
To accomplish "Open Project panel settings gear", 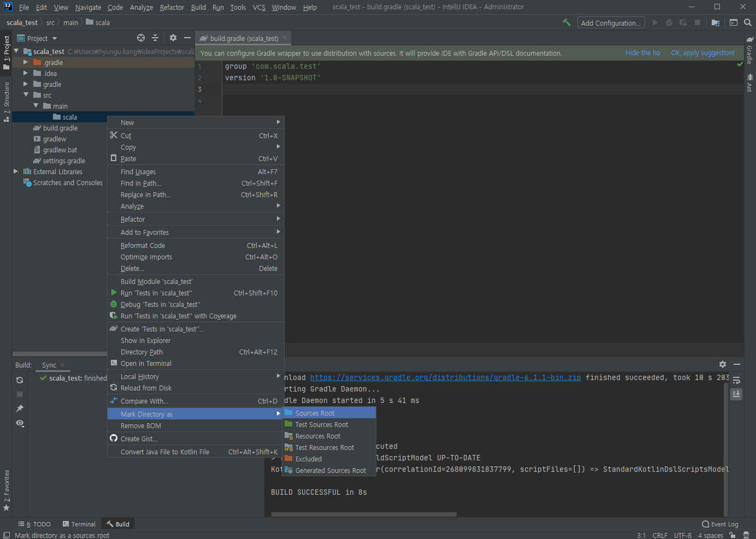I will [x=173, y=38].
